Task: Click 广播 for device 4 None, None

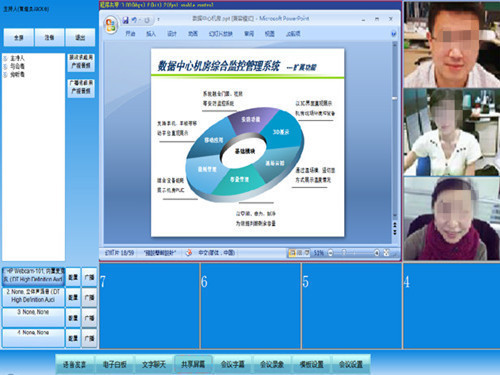Action: pyautogui.click(x=89, y=338)
